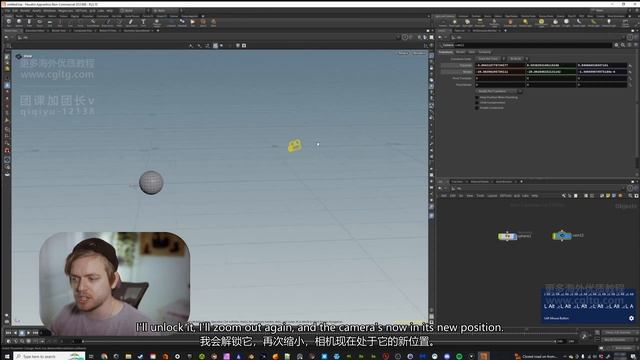Click the taskbar search box
640x360 pixels.
pos(49,356)
